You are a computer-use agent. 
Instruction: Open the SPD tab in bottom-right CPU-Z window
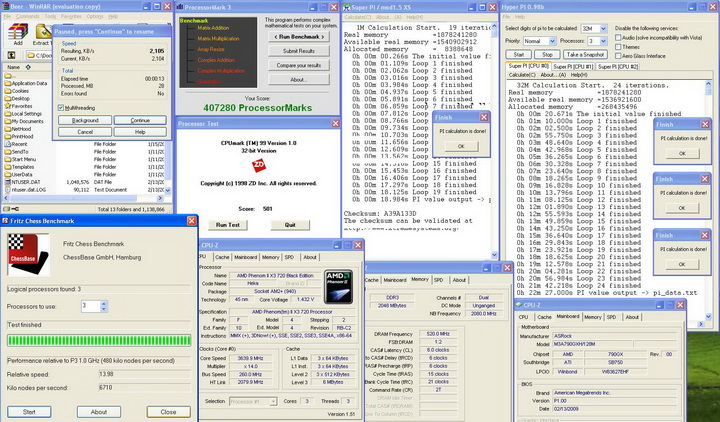611,317
